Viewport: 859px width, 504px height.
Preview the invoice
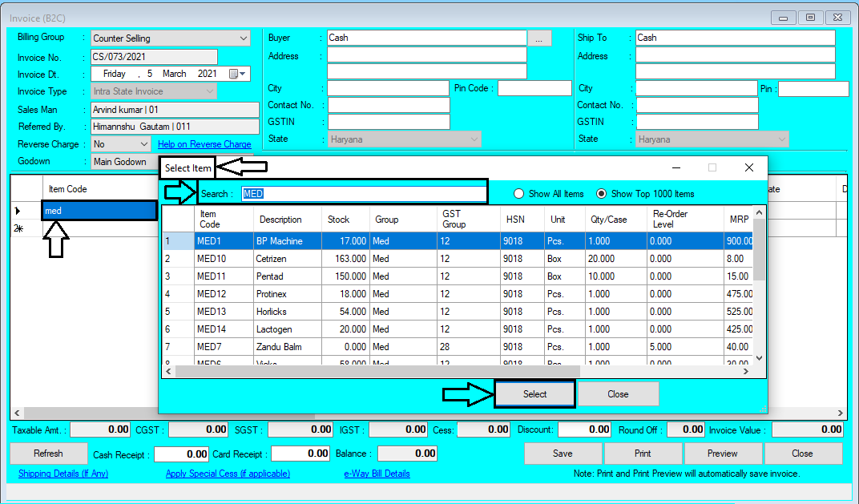tap(722, 453)
